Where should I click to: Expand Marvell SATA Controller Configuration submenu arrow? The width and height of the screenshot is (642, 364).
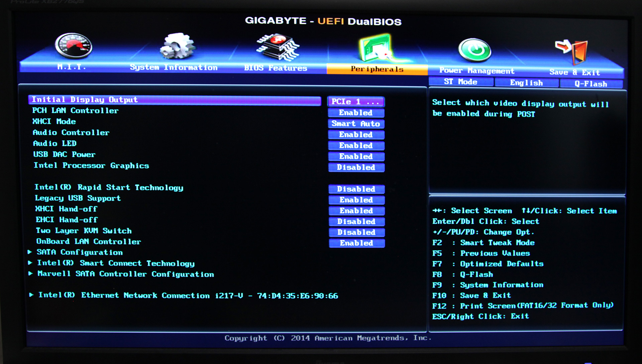[31, 274]
